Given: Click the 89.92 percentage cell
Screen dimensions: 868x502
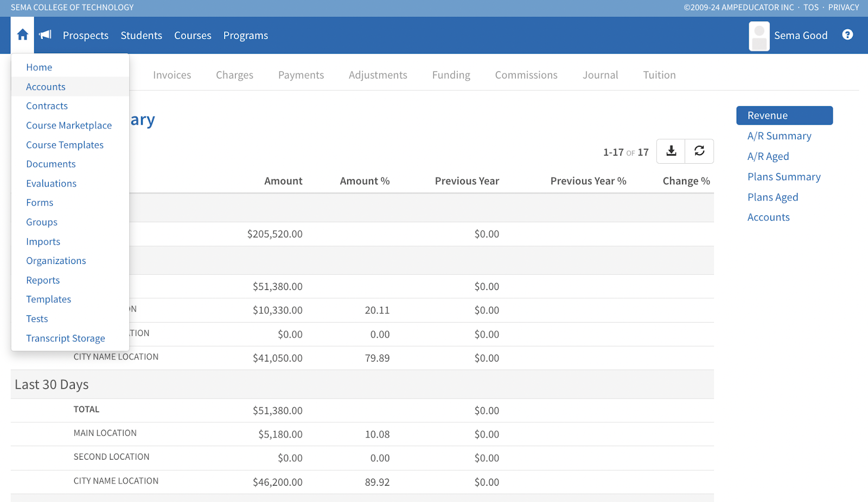Looking at the screenshot, I should click(378, 482).
